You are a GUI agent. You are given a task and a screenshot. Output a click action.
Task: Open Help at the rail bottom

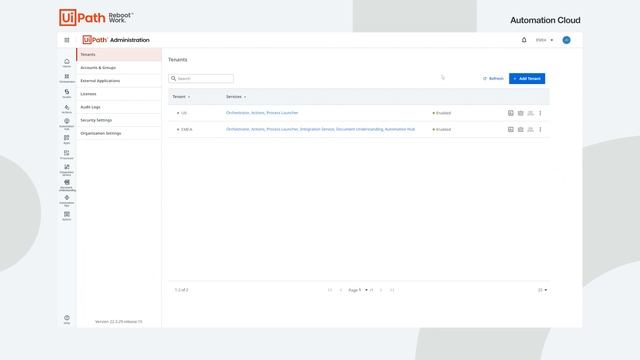(x=67, y=320)
